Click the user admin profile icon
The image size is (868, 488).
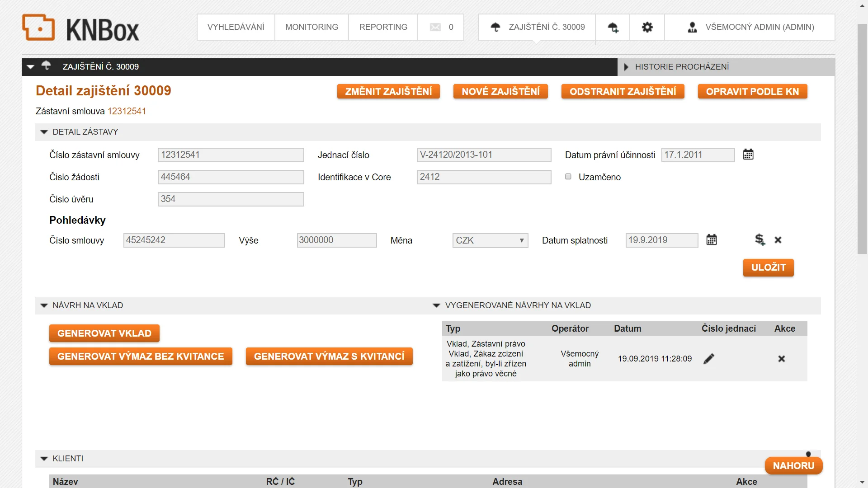click(x=692, y=27)
